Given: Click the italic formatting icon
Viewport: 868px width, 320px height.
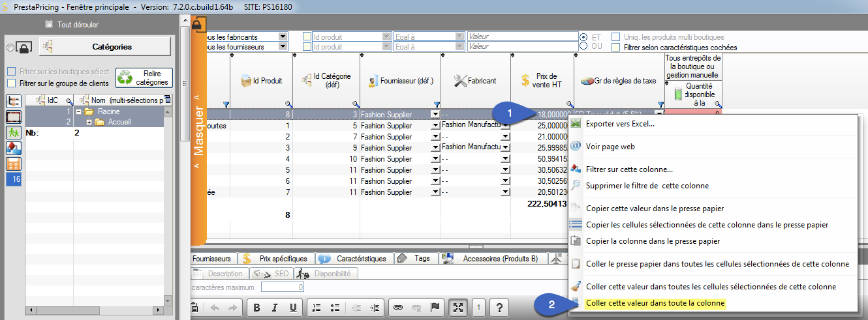Looking at the screenshot, I should [x=275, y=308].
